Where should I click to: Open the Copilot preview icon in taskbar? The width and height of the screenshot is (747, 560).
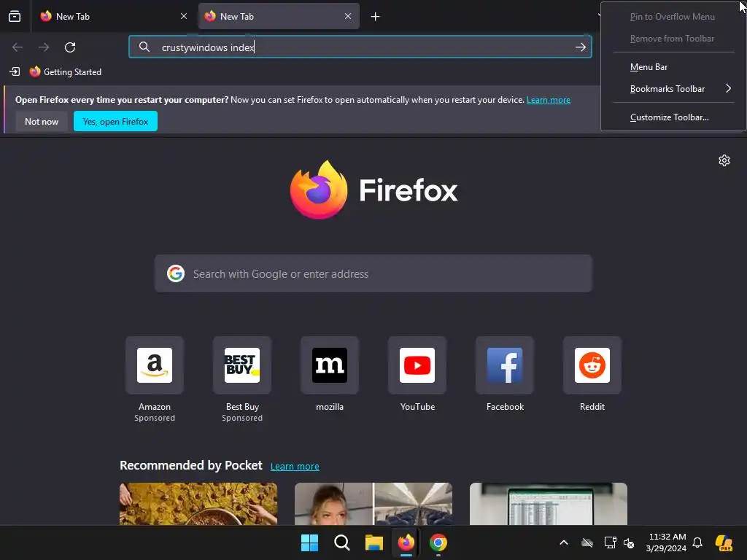coord(724,542)
